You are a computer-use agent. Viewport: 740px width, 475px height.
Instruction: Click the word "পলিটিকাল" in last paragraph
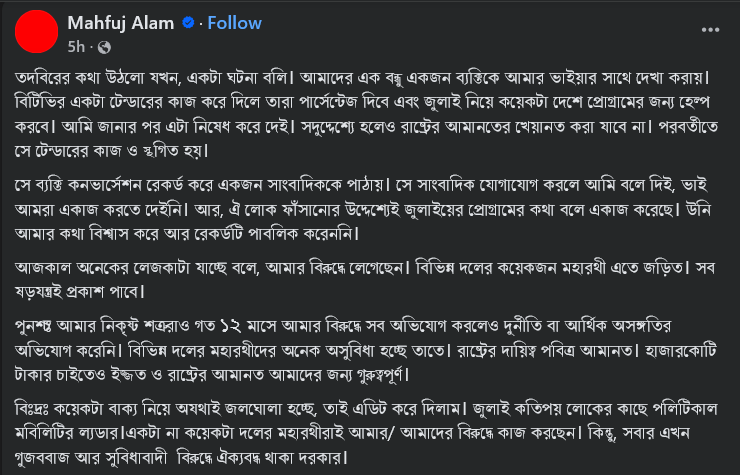pos(686,408)
